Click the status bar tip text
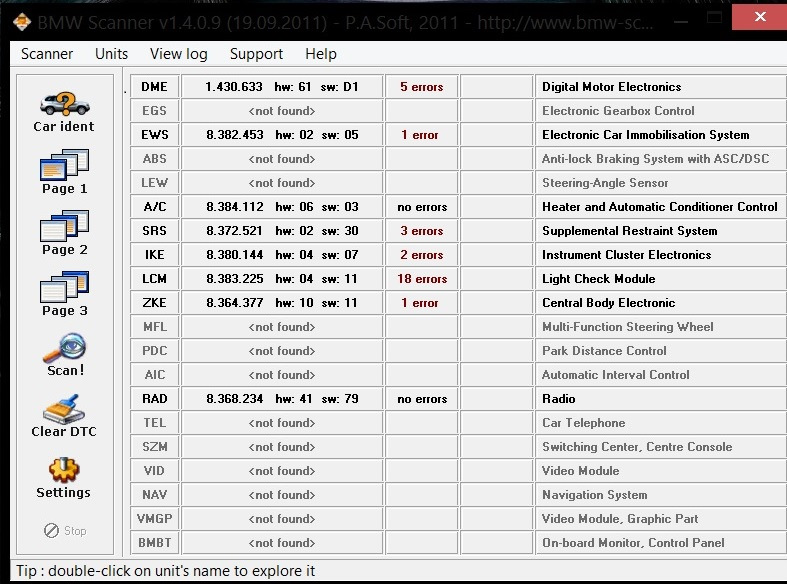The height and width of the screenshot is (584, 787). pos(166,570)
